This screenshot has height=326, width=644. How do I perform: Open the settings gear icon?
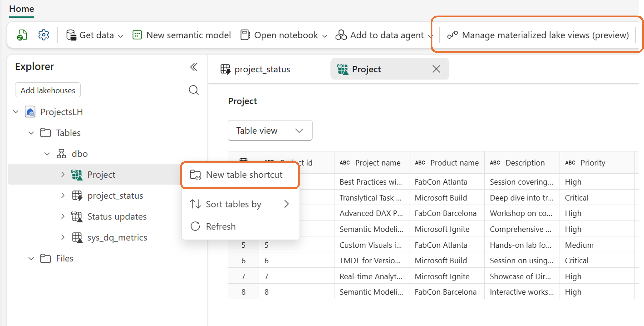coord(43,35)
